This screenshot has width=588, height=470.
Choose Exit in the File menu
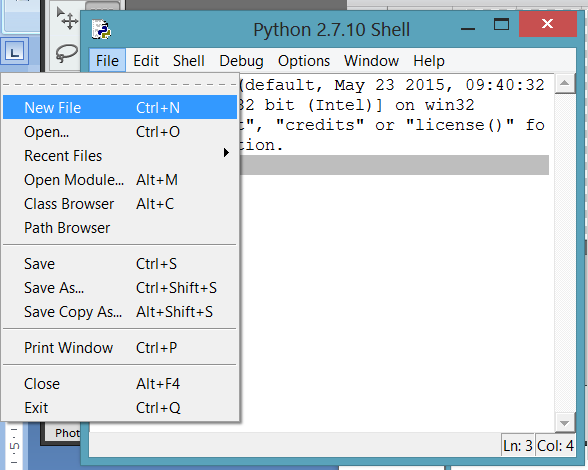pyautogui.click(x=120, y=408)
